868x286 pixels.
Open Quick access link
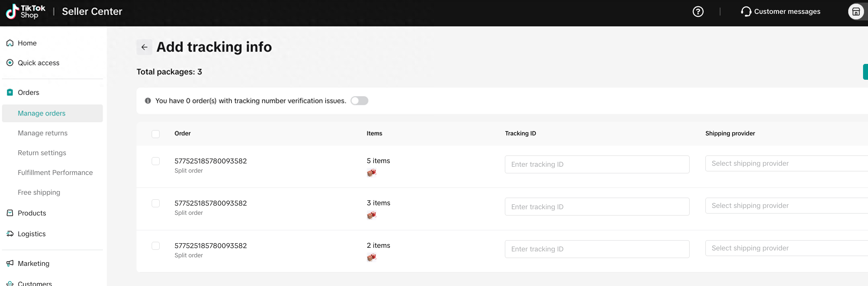pos(38,63)
